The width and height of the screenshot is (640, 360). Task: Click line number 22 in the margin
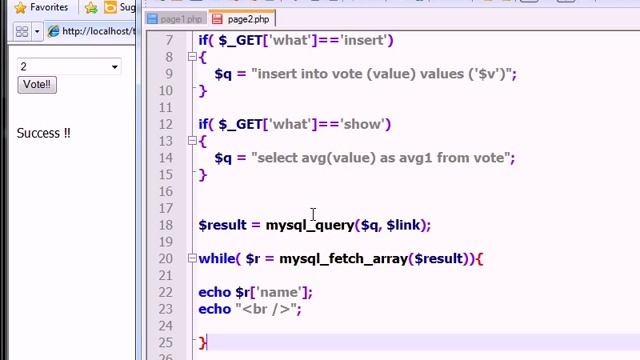[166, 292]
